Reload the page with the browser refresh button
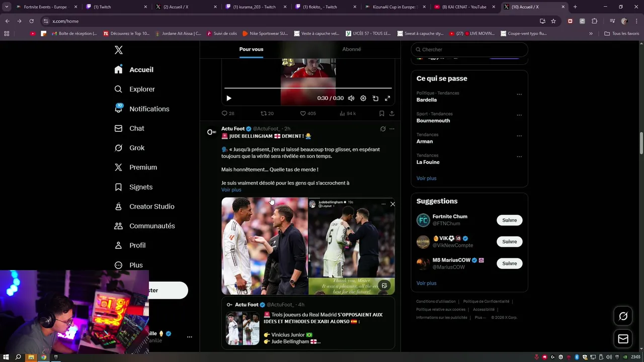Screen dimensions: 644x362 pos(31,21)
